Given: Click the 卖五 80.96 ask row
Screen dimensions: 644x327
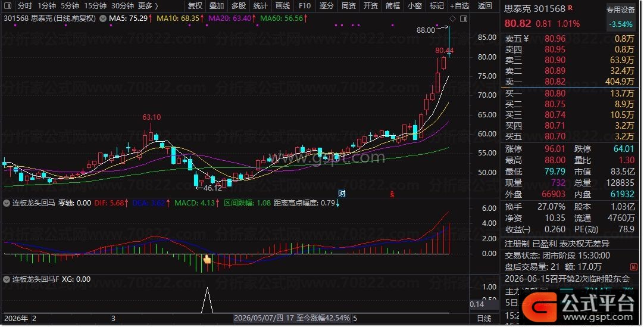Looking at the screenshot, I should click(570, 39).
